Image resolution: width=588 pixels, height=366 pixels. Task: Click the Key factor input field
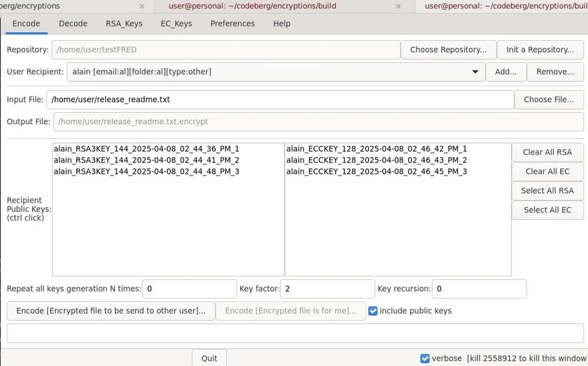327,289
